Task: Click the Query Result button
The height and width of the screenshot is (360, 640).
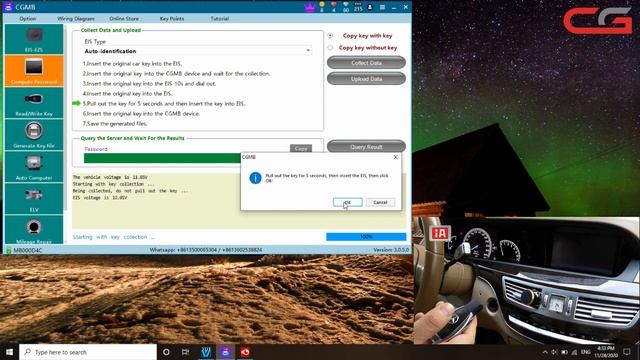Action: 366,147
